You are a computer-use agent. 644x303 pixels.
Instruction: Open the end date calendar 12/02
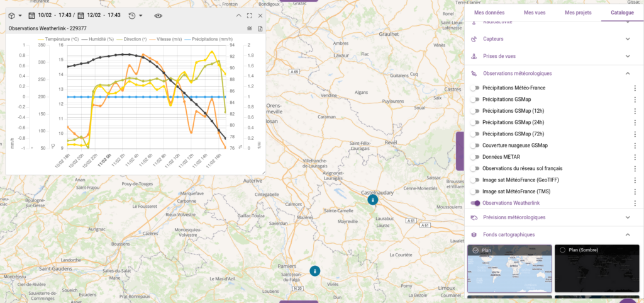click(x=81, y=16)
